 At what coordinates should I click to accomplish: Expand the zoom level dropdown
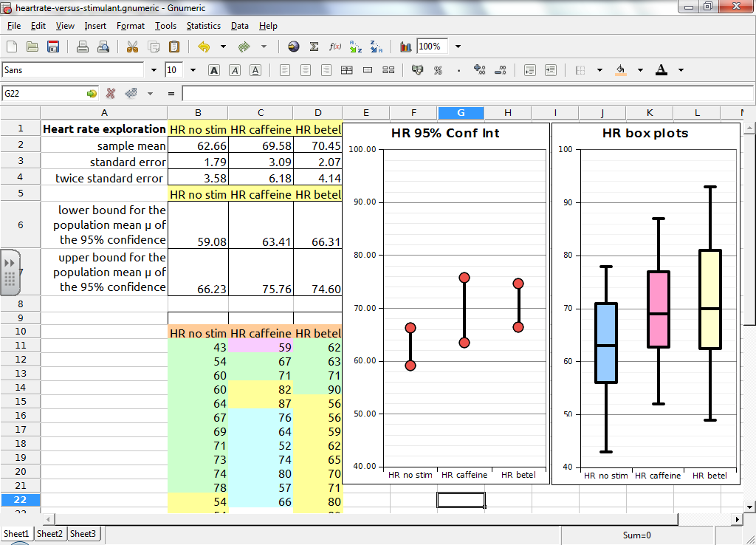tap(458, 47)
